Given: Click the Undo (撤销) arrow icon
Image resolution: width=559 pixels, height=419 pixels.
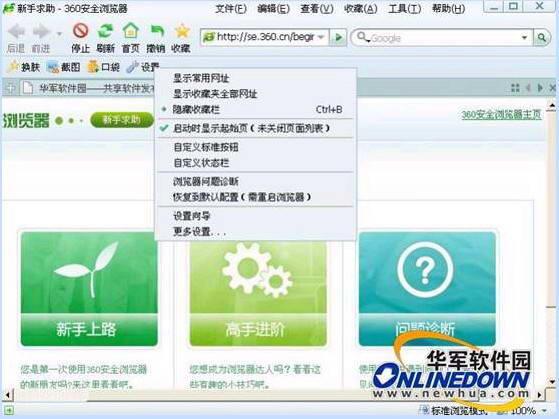Looking at the screenshot, I should point(156,31).
